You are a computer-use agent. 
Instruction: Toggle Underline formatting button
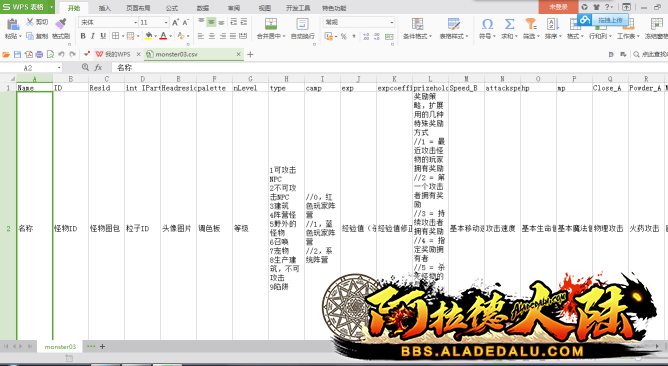[103, 36]
